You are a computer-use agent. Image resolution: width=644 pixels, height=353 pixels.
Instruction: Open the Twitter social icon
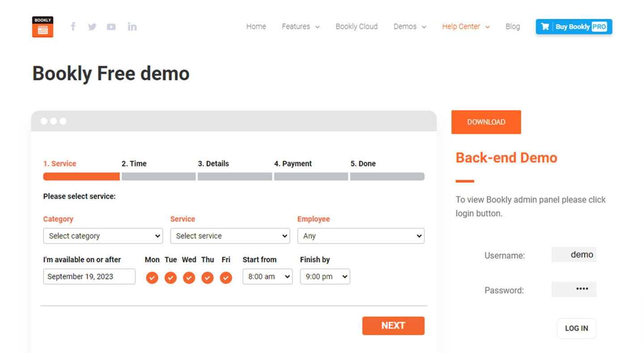coord(92,27)
